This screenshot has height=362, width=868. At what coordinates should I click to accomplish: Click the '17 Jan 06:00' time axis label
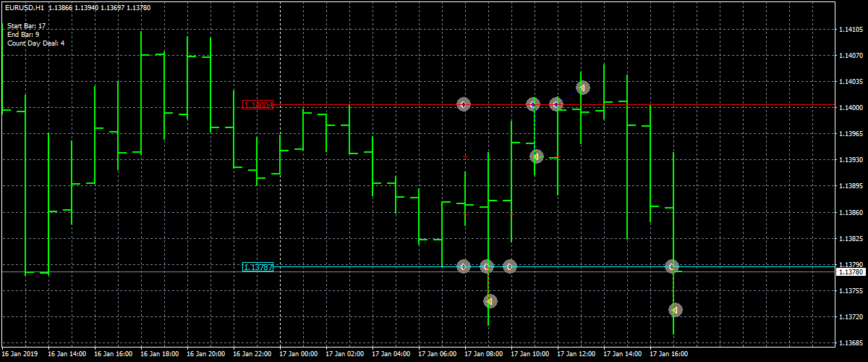click(x=438, y=355)
